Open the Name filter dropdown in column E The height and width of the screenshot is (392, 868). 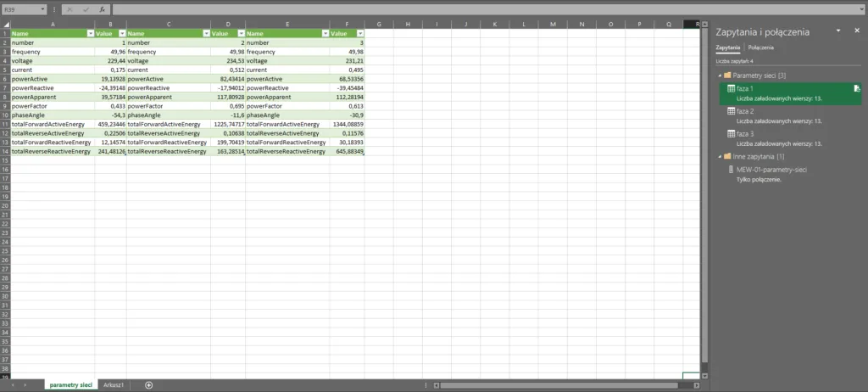point(325,33)
